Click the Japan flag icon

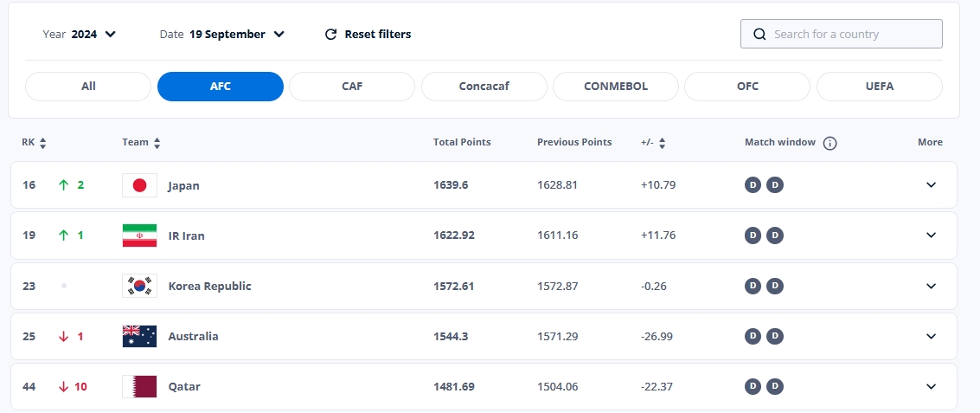coord(139,185)
